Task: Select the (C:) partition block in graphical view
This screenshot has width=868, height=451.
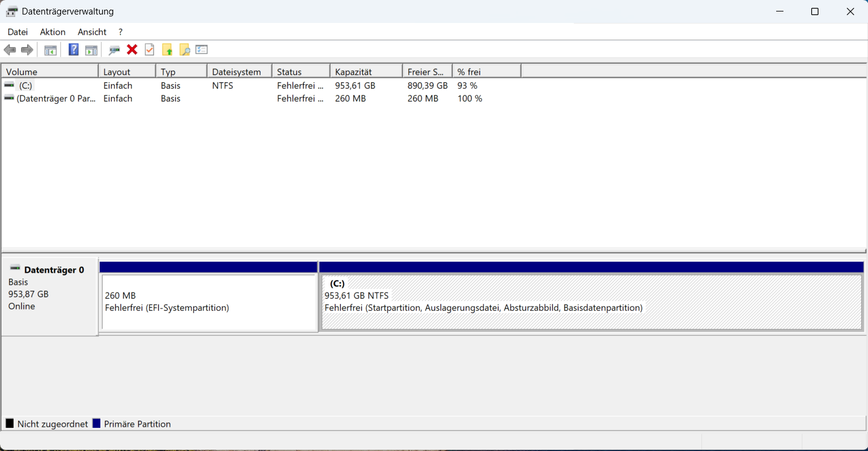Action: (592, 302)
